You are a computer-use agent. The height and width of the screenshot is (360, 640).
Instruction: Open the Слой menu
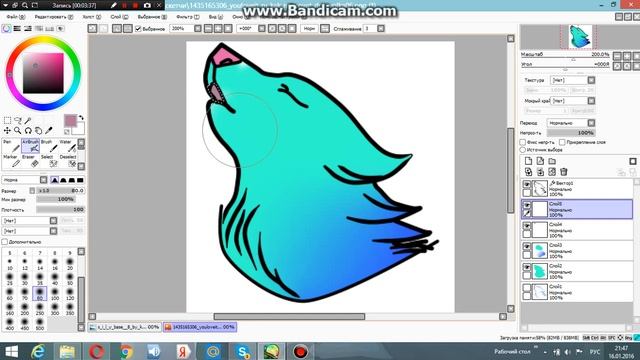pos(119,17)
